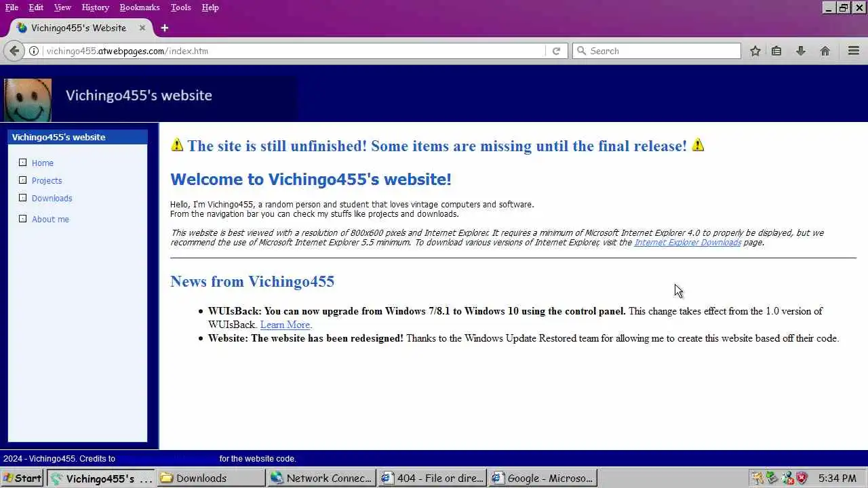Screen dimensions: 868x488
Task: Click the search magnifier icon
Action: [580, 51]
